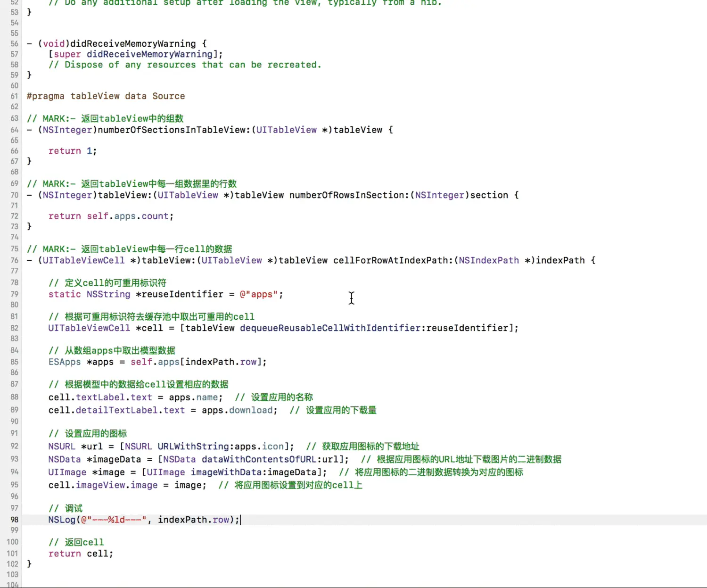This screenshot has height=588, width=707.
Task: Click 'dataWithContentsOfURL:url' call
Action: [270, 459]
